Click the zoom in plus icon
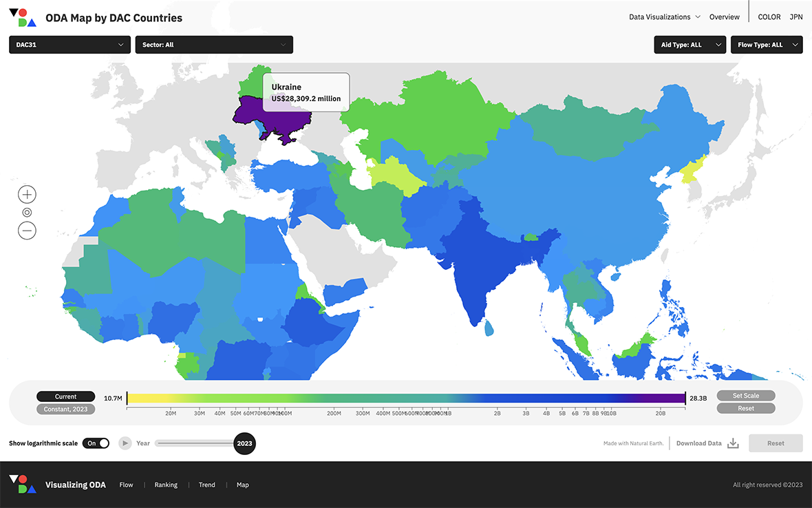812x508 pixels. [27, 194]
